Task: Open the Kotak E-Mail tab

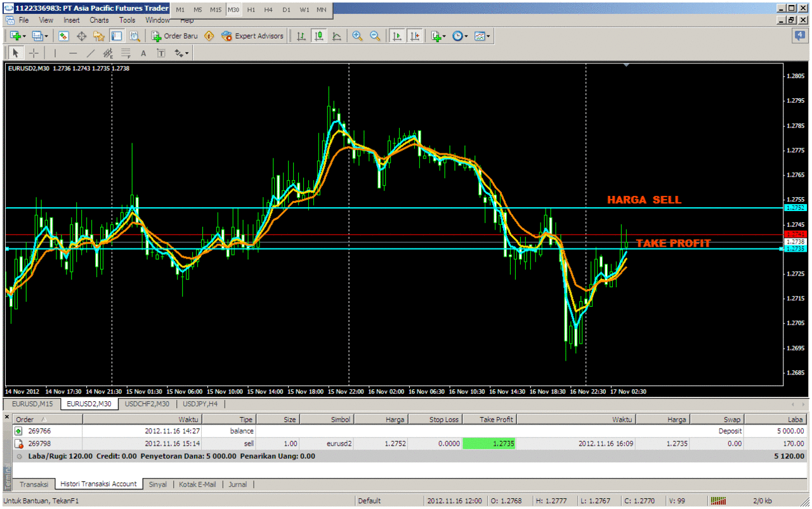Action: pyautogui.click(x=197, y=484)
